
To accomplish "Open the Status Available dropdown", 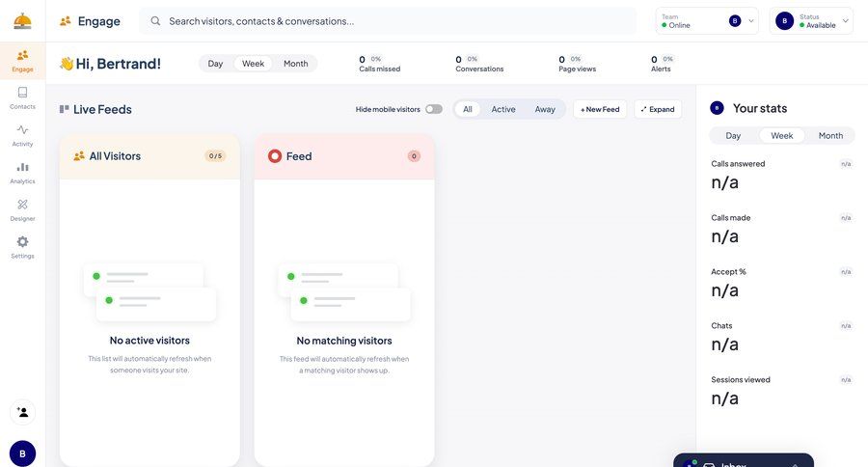I will (811, 21).
